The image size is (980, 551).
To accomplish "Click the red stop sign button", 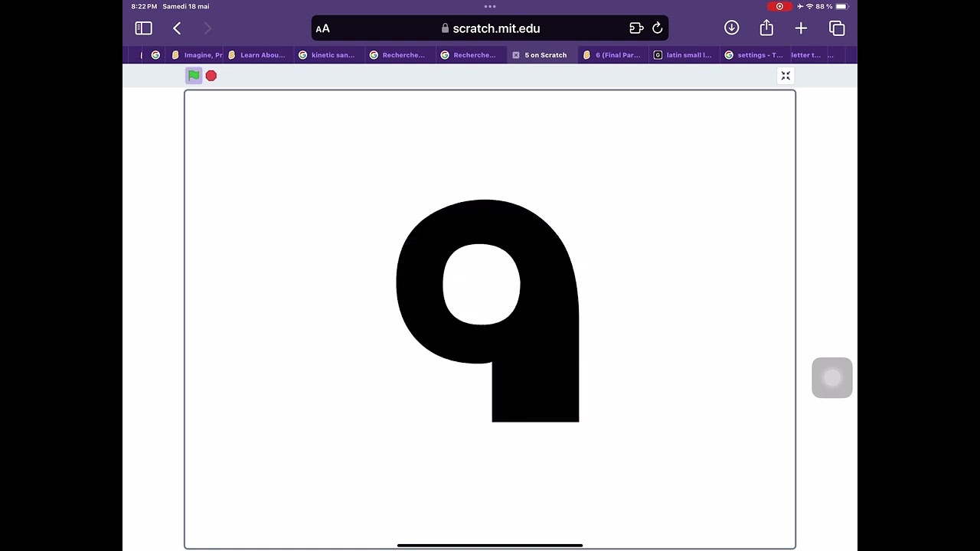I will point(211,76).
